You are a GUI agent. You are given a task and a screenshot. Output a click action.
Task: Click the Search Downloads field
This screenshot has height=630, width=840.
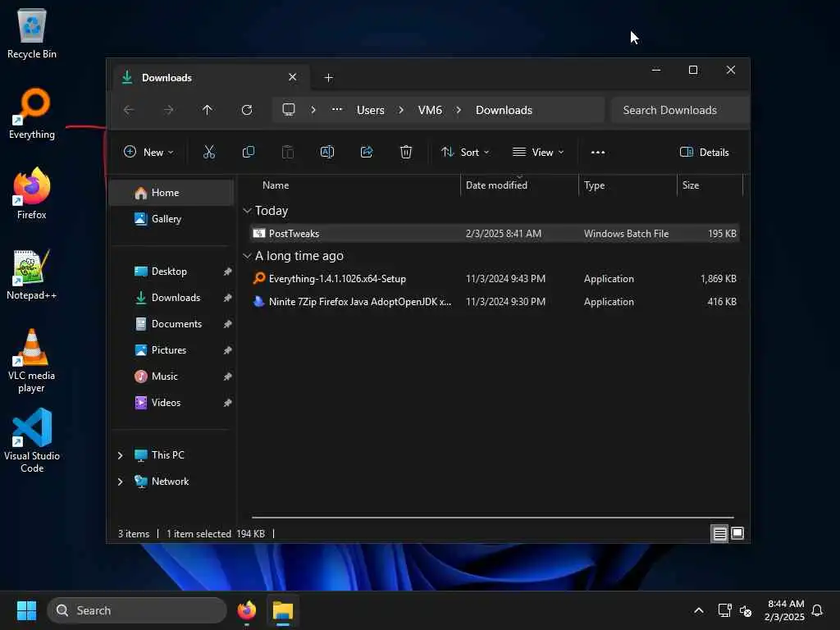coord(680,110)
